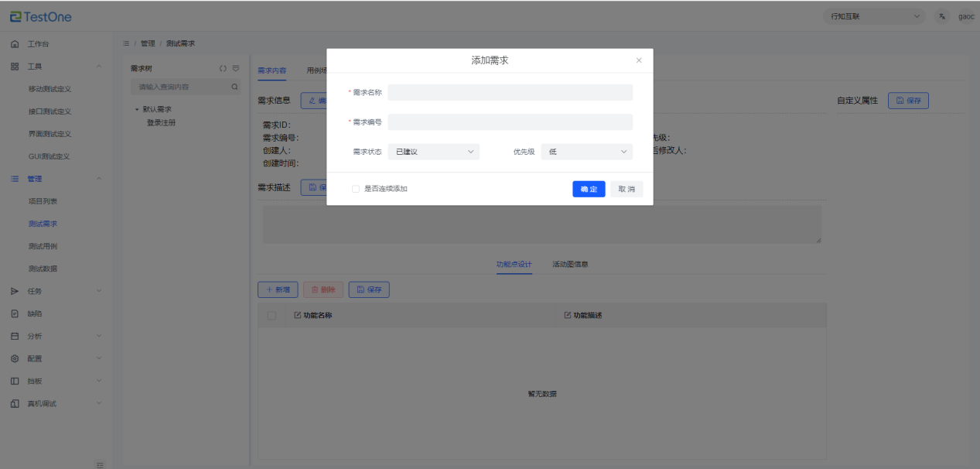980x469 pixels.
Task: Collapse the 默认需求 tree node
Action: [x=137, y=109]
